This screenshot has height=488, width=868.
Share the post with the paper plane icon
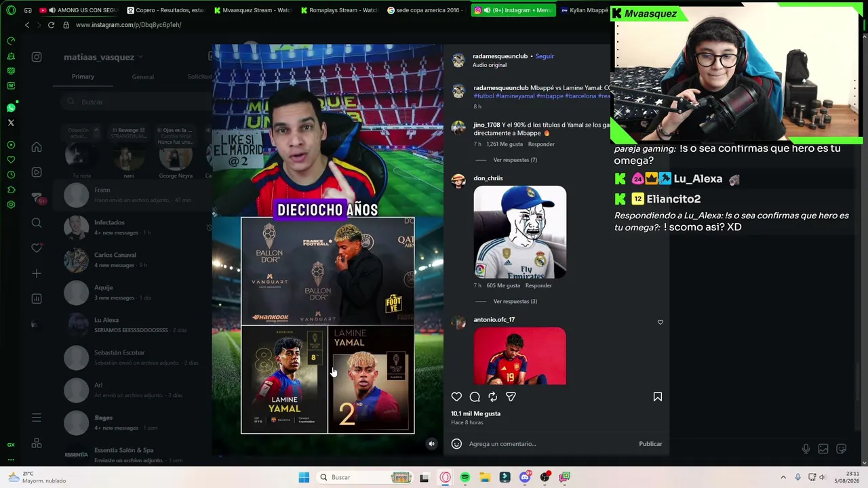click(511, 397)
